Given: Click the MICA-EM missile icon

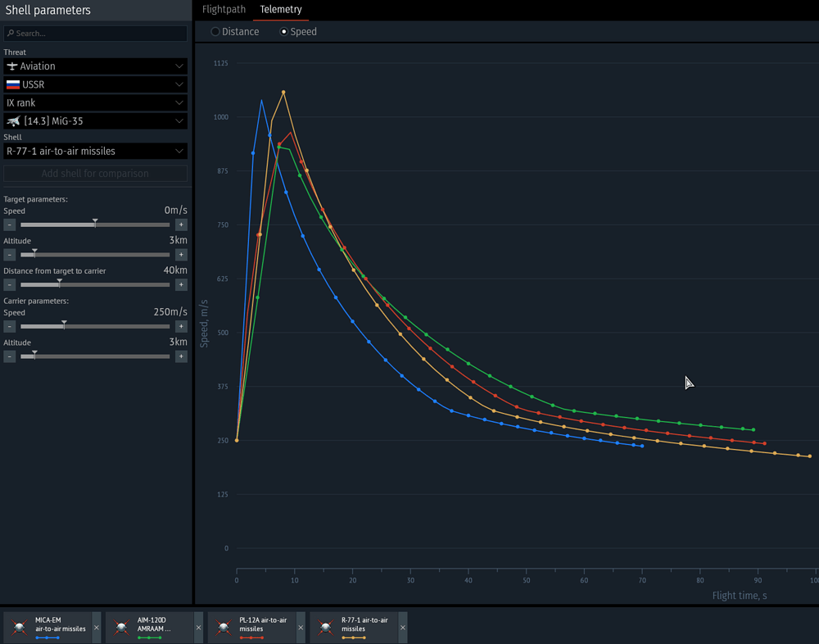Looking at the screenshot, I should click(20, 628).
